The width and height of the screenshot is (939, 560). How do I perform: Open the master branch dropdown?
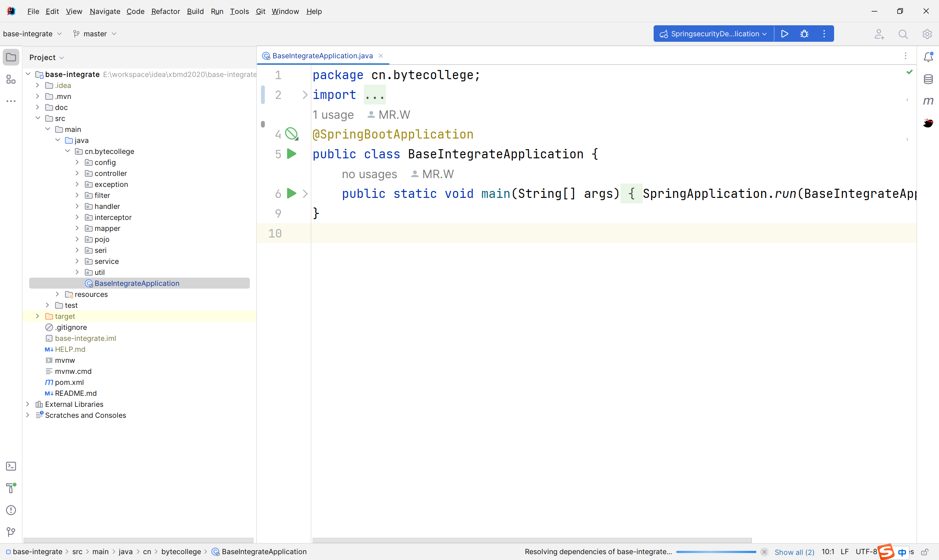(95, 34)
